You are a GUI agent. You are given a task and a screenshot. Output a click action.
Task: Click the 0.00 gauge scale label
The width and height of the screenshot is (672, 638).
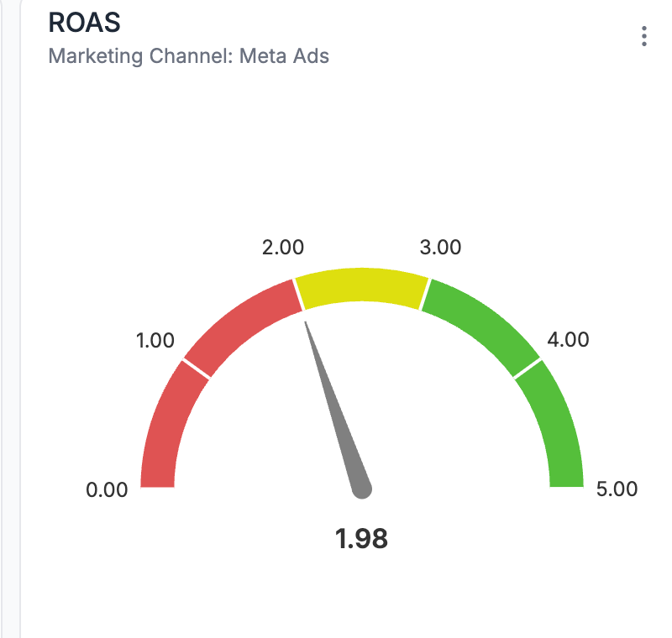tap(107, 490)
